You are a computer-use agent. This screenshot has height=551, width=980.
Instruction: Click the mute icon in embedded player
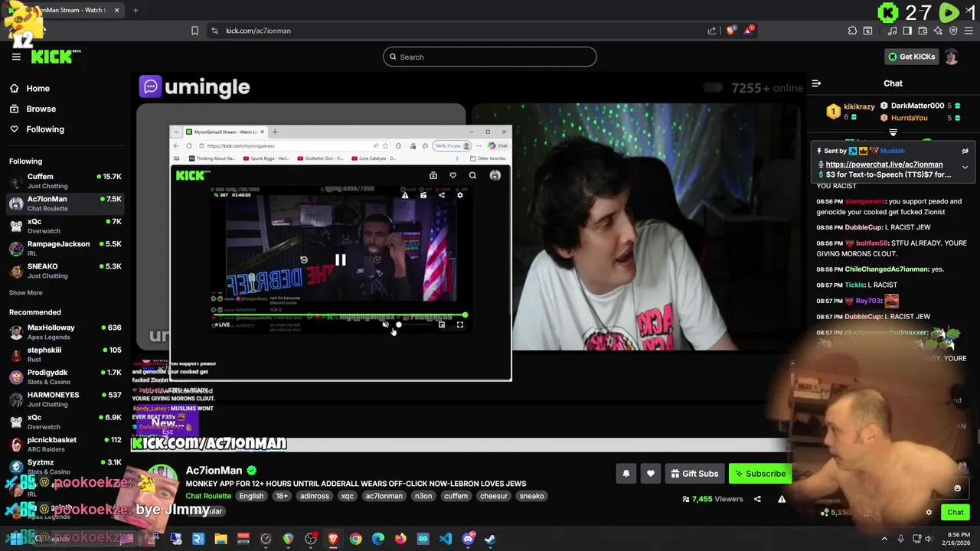tap(385, 324)
